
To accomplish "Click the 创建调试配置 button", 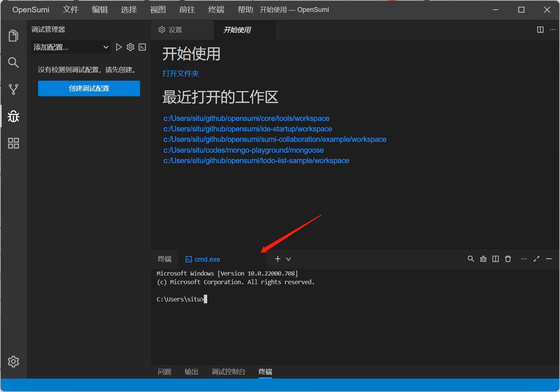I will tap(89, 88).
